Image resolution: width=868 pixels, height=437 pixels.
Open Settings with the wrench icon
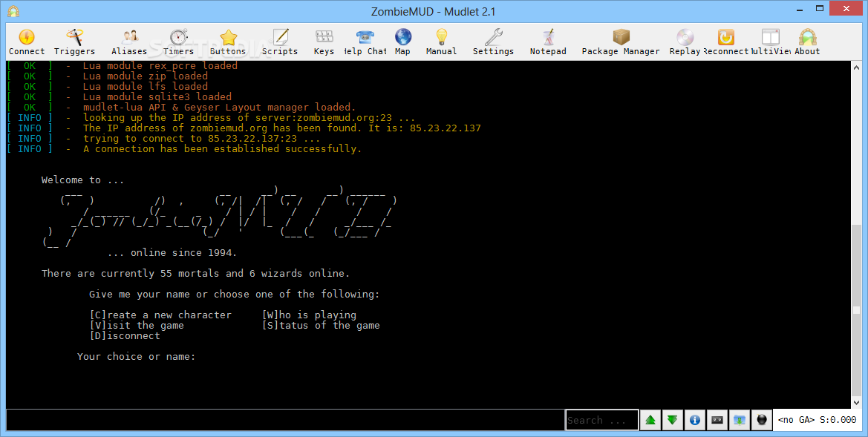[493, 42]
